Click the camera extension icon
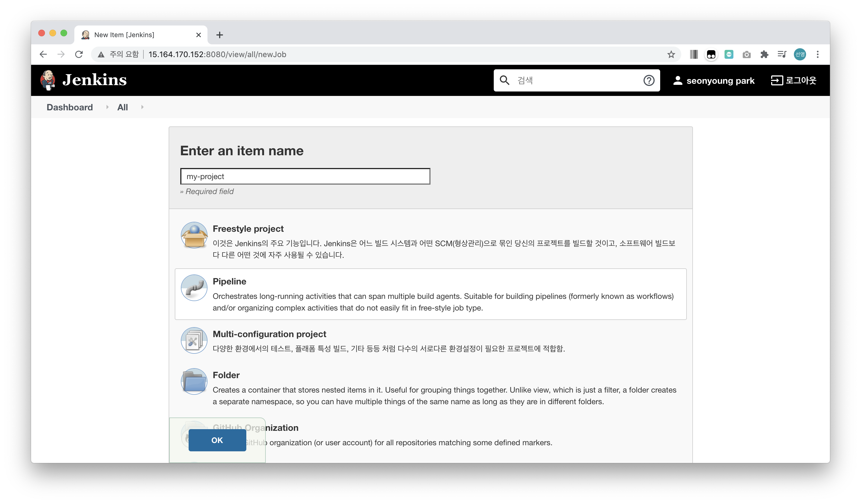 coord(746,54)
